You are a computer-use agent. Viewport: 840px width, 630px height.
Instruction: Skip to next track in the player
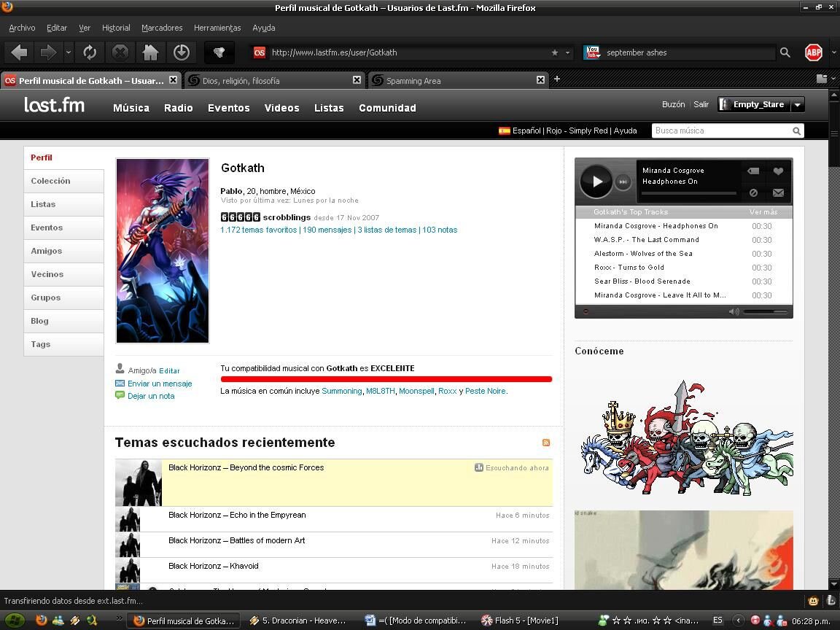click(x=623, y=182)
